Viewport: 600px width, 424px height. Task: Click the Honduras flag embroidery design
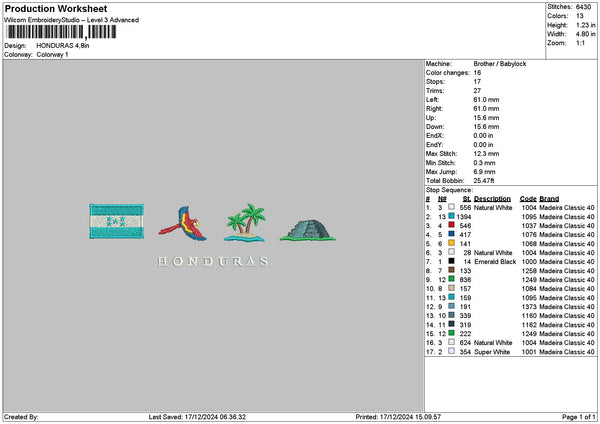click(x=117, y=221)
